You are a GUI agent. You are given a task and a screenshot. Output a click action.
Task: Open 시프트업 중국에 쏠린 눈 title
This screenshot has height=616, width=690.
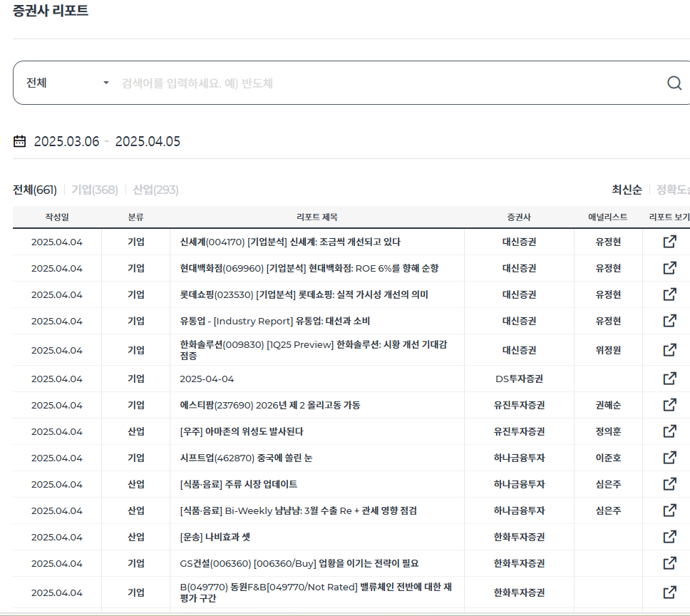(x=246, y=458)
